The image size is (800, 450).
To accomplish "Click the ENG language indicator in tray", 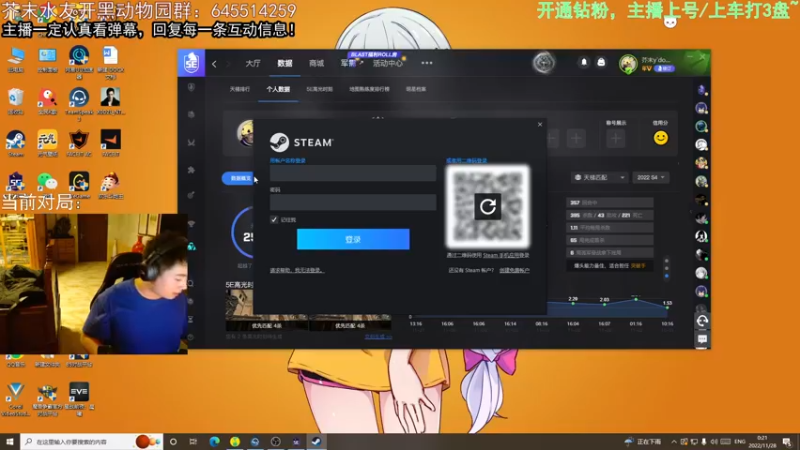I will click(740, 441).
